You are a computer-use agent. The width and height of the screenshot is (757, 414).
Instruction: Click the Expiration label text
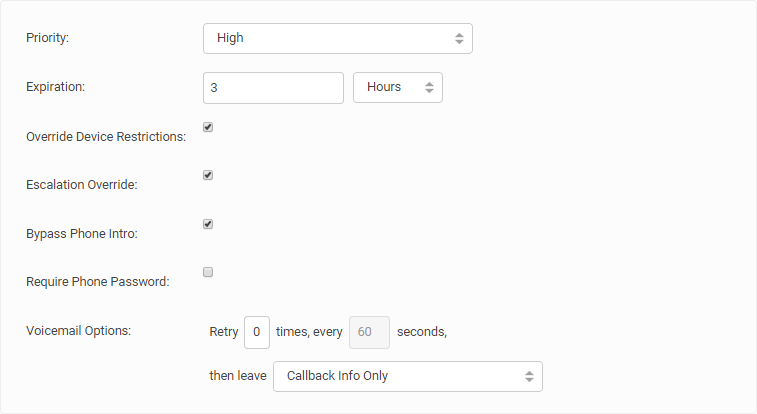click(x=56, y=87)
